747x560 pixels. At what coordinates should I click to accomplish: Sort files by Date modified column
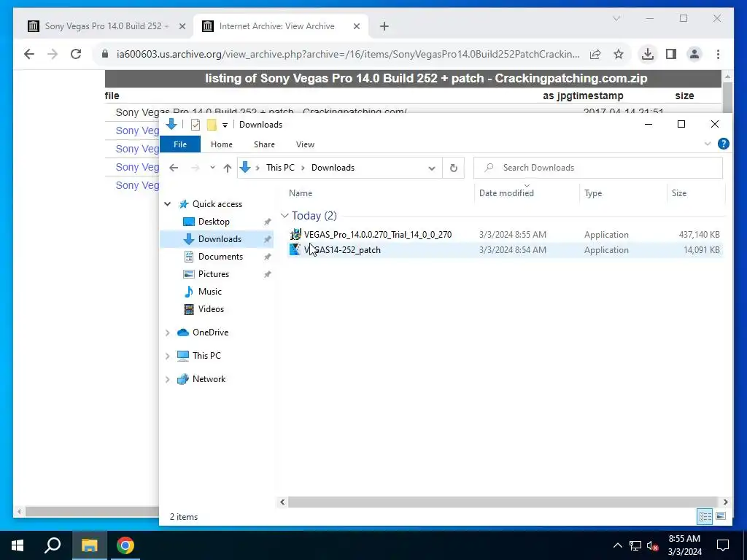click(x=506, y=193)
